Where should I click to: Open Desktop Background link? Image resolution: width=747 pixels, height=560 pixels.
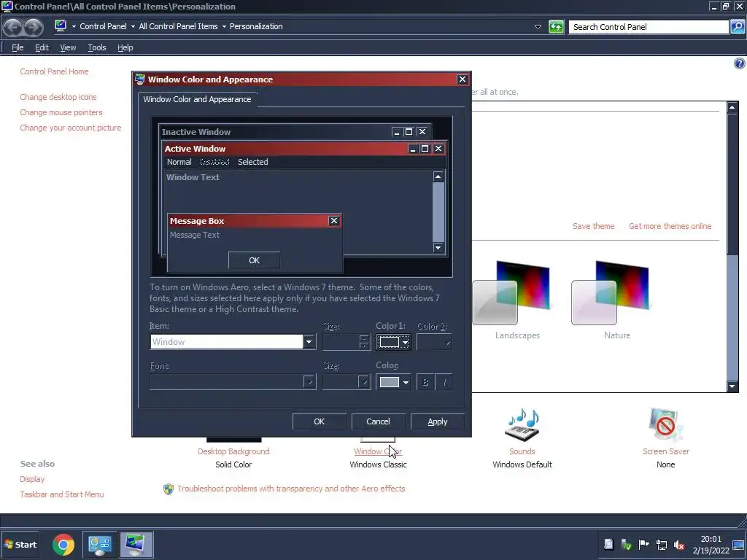tap(233, 451)
